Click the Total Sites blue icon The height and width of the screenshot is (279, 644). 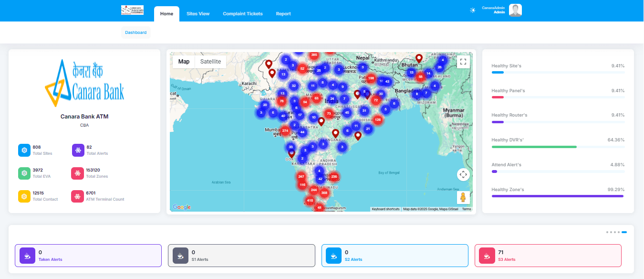tap(24, 150)
